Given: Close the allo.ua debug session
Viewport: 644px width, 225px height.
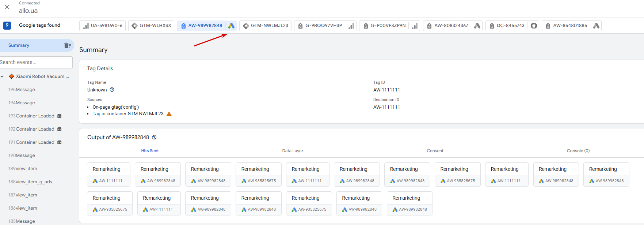Looking at the screenshot, I should point(7,7).
